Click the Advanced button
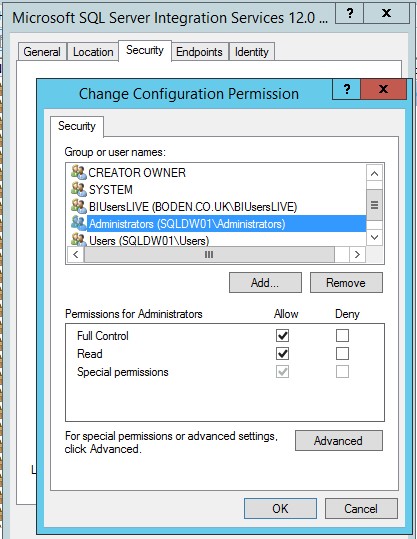 pyautogui.click(x=339, y=441)
